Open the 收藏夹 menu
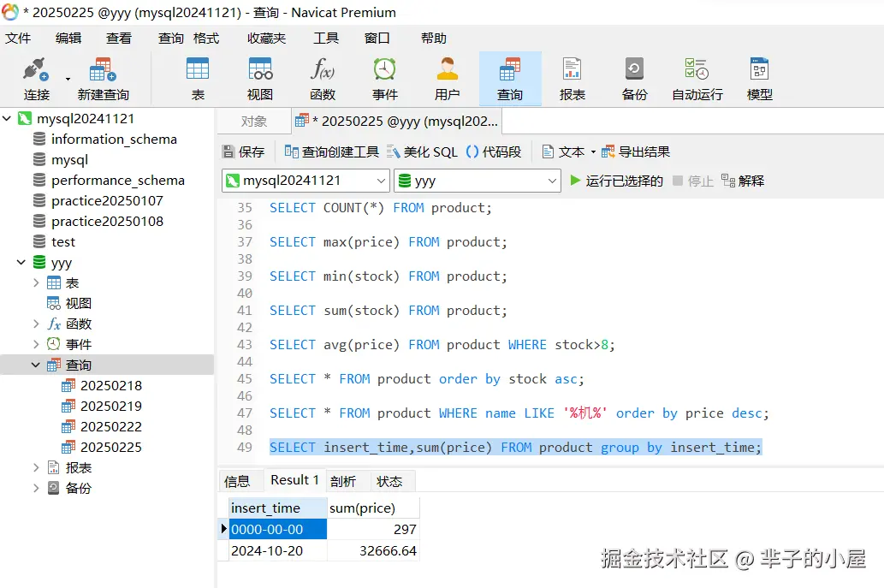This screenshot has height=588, width=884. tap(267, 39)
